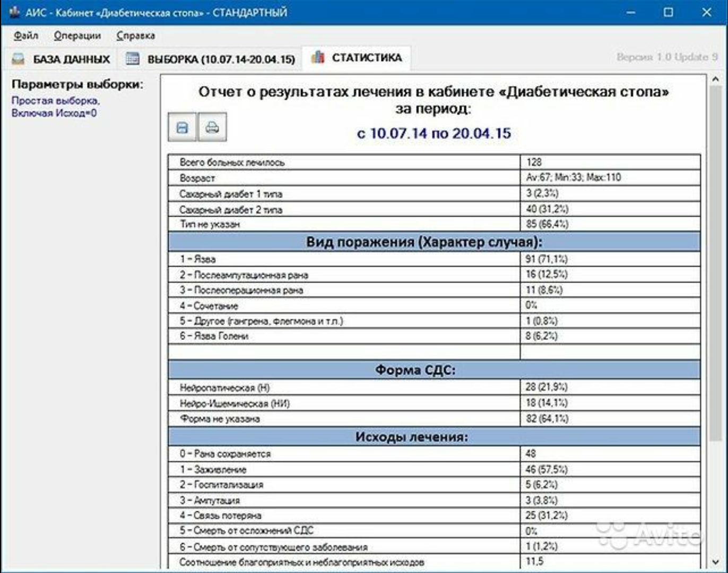This screenshot has height=573, width=728.
Task: Select the СТАТИСТИКА tab
Action: (x=357, y=58)
